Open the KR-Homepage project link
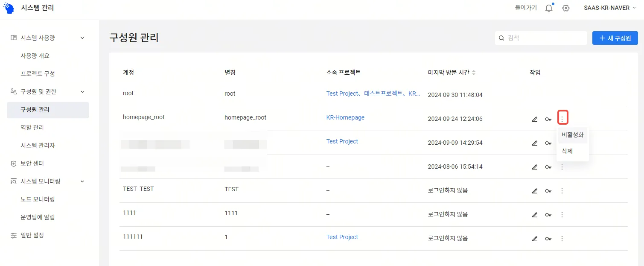This screenshot has width=644, height=266. [x=345, y=117]
